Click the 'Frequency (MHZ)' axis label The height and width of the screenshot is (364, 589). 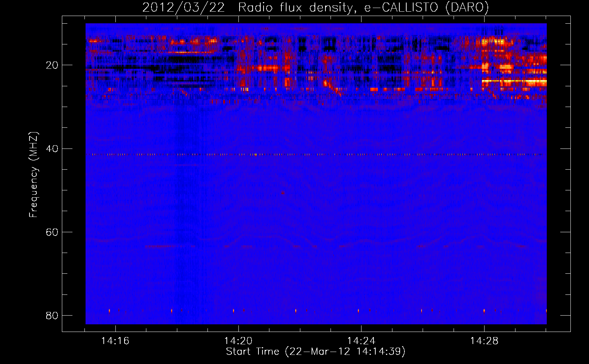tap(33, 175)
